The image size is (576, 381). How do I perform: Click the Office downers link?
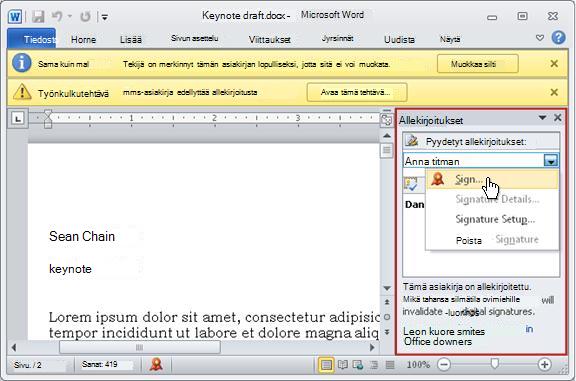click(x=438, y=342)
